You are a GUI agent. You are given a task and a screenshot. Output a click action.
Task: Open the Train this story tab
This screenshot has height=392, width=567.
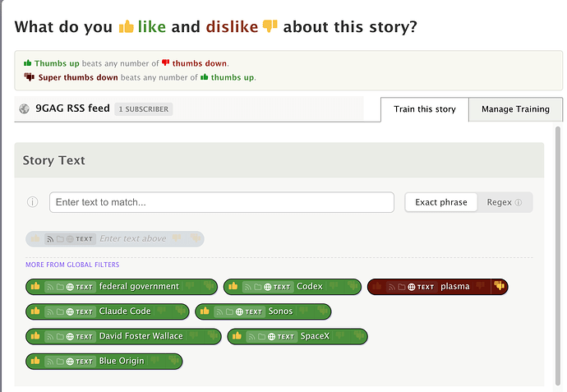(424, 109)
